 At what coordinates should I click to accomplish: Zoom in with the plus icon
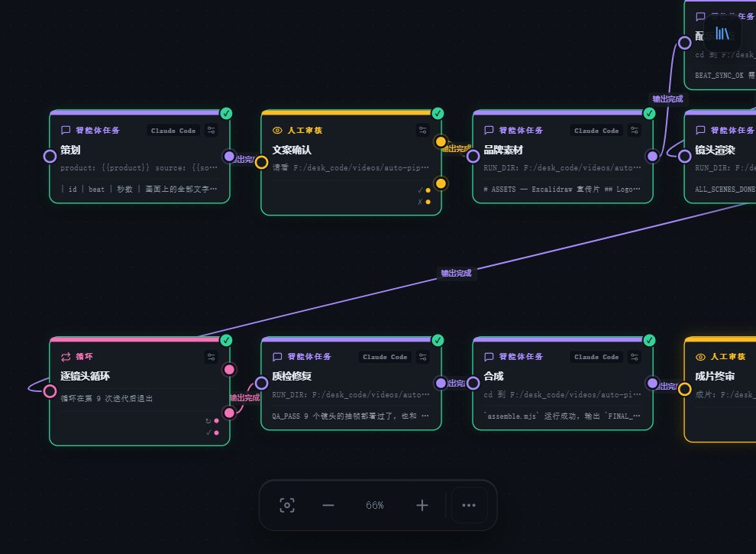422,505
